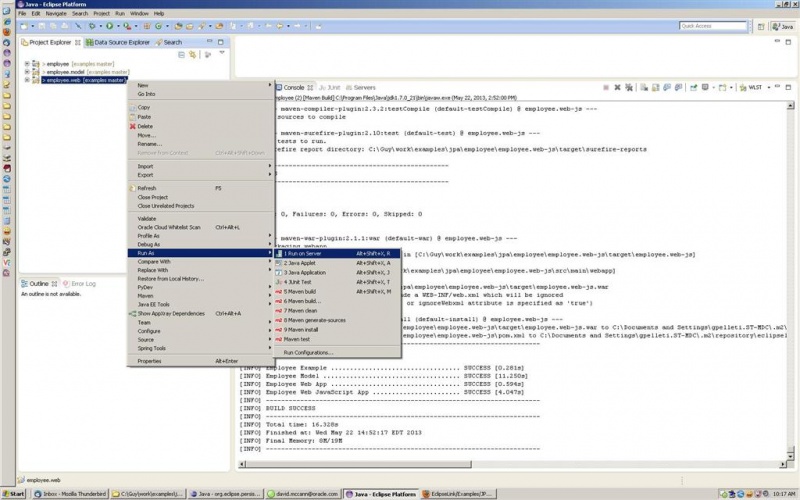The height and width of the screenshot is (500, 800).
Task: Choose Maven clean in Run As submenu
Action: (337, 311)
